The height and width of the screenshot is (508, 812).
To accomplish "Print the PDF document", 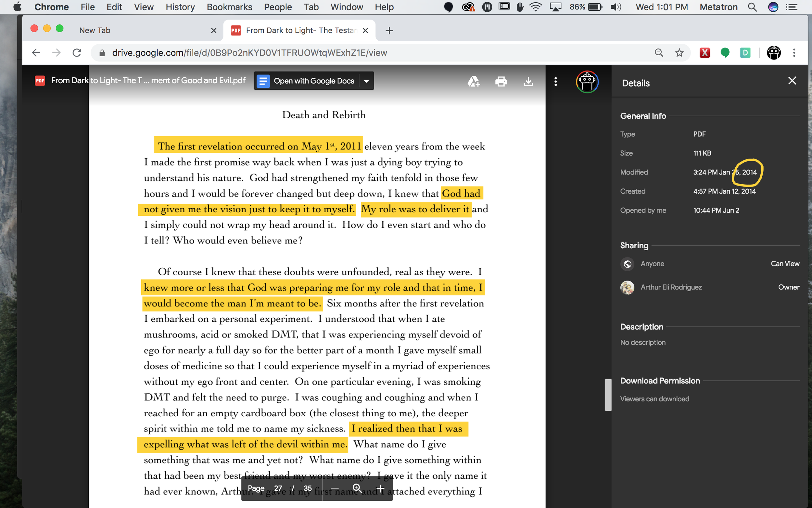I will click(x=501, y=81).
